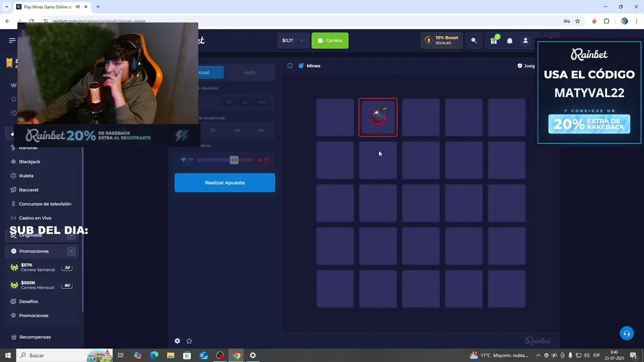Bookmark the page with the star
The height and width of the screenshot is (362, 644).
[x=578, y=21]
